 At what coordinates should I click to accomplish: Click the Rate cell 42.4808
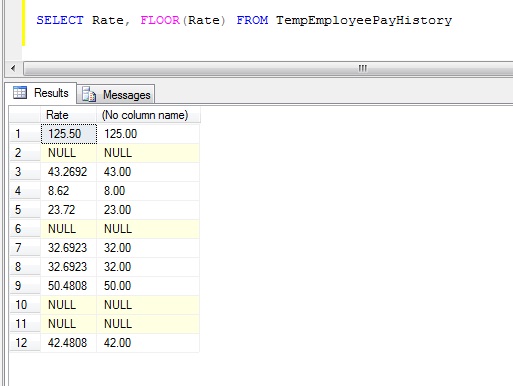[69, 343]
